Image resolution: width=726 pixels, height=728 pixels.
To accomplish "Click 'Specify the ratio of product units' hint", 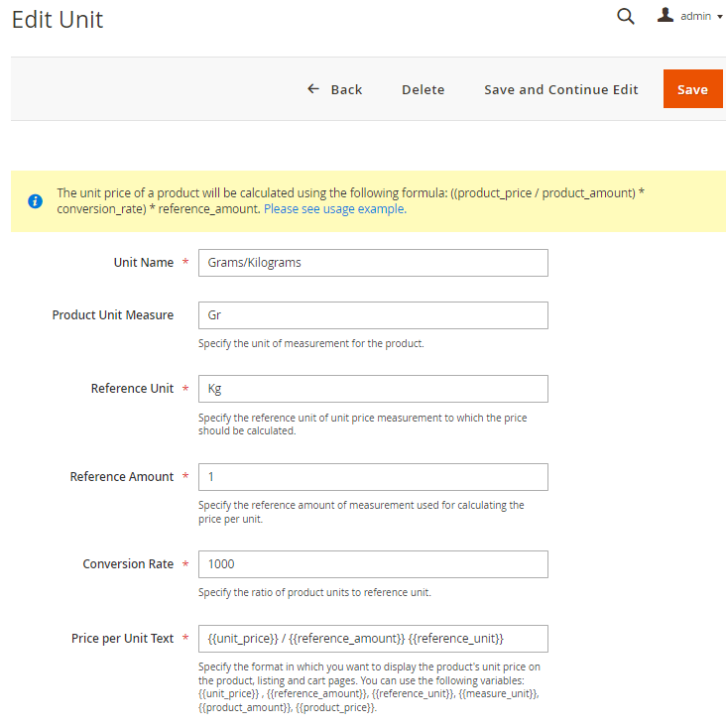I will click(314, 592).
